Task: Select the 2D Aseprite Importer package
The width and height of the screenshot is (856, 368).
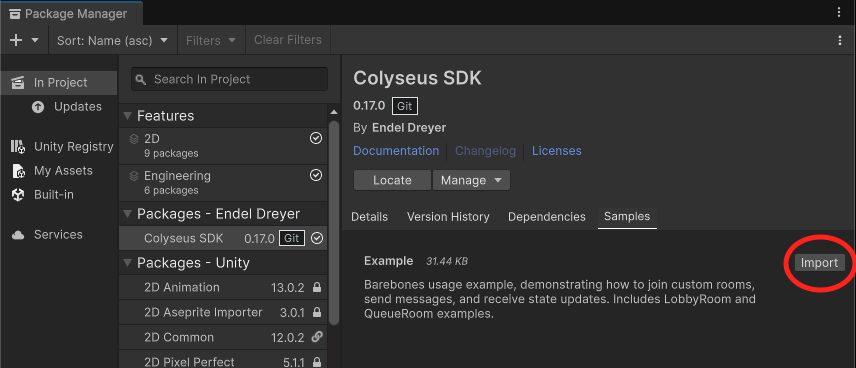Action: (223, 312)
